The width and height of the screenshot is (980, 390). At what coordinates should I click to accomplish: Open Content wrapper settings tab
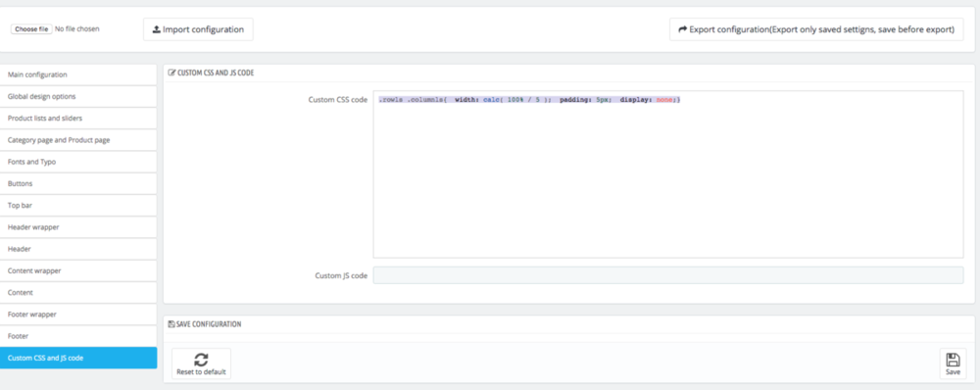point(78,270)
